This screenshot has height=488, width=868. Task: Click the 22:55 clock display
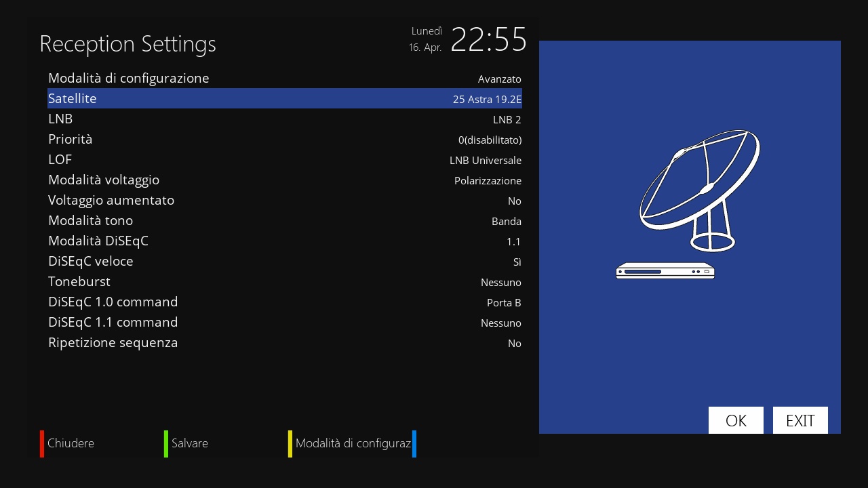point(489,40)
